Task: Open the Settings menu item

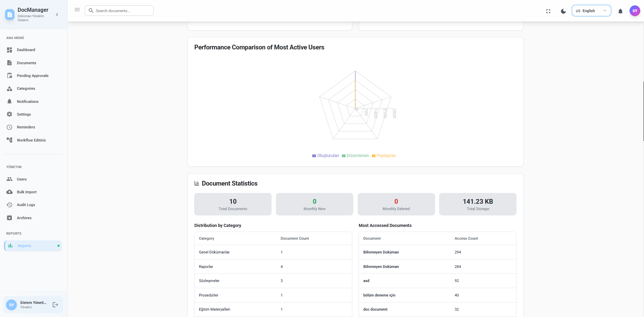Action: point(24,114)
